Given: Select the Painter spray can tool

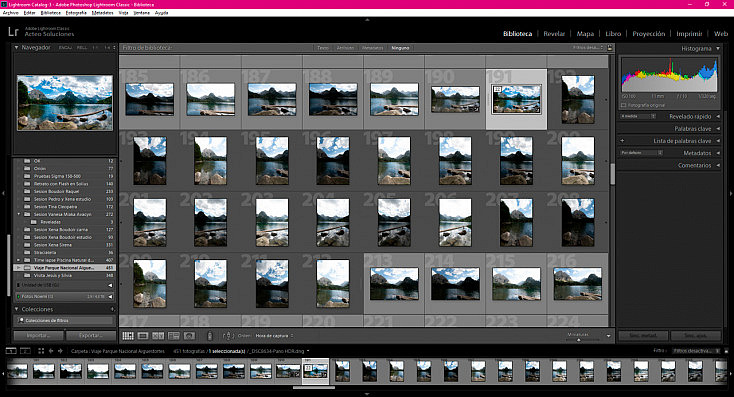Looking at the screenshot, I should pos(210,336).
